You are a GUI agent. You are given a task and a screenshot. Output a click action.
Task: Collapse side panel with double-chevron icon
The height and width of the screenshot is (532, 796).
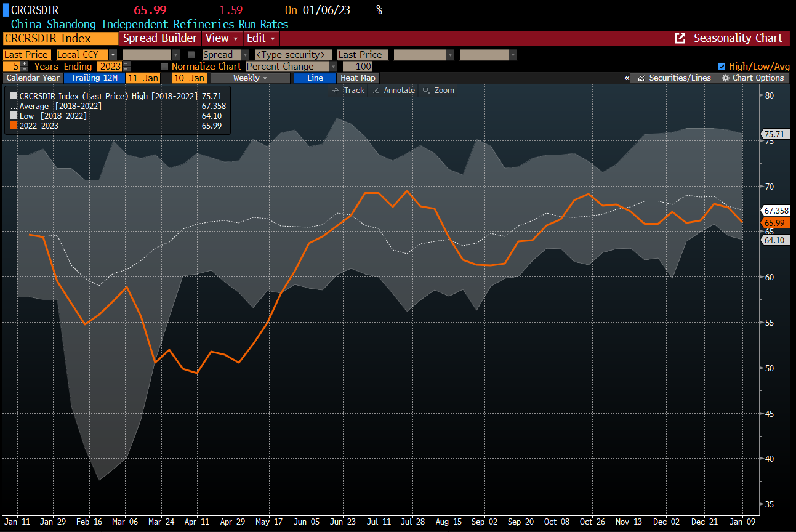627,78
